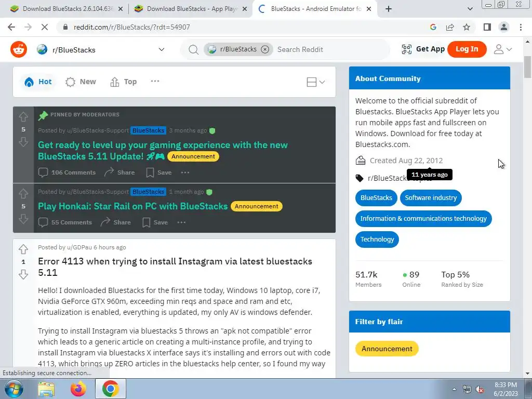The width and height of the screenshot is (532, 399).
Task: Switch to Download BlueStacks - App Player tab
Action: pyautogui.click(x=186, y=9)
